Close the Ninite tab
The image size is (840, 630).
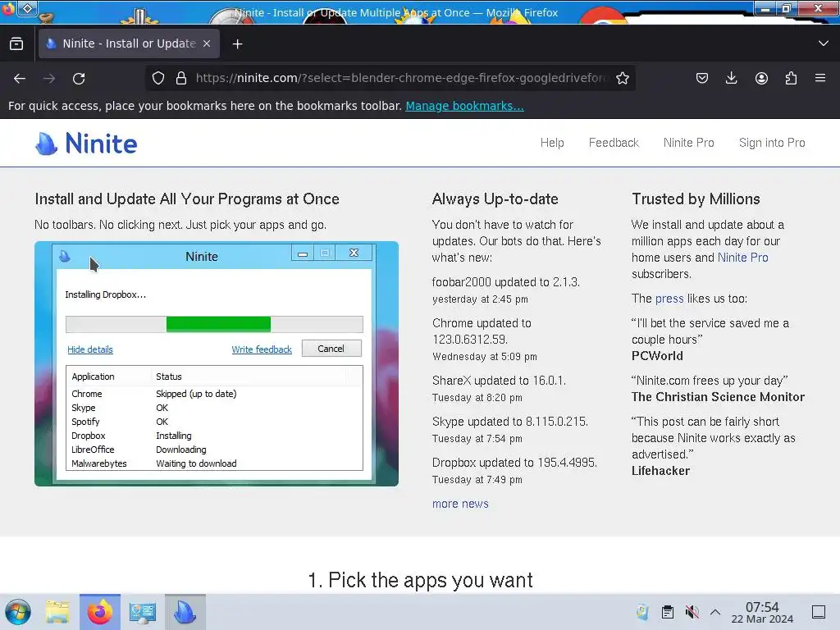207,43
